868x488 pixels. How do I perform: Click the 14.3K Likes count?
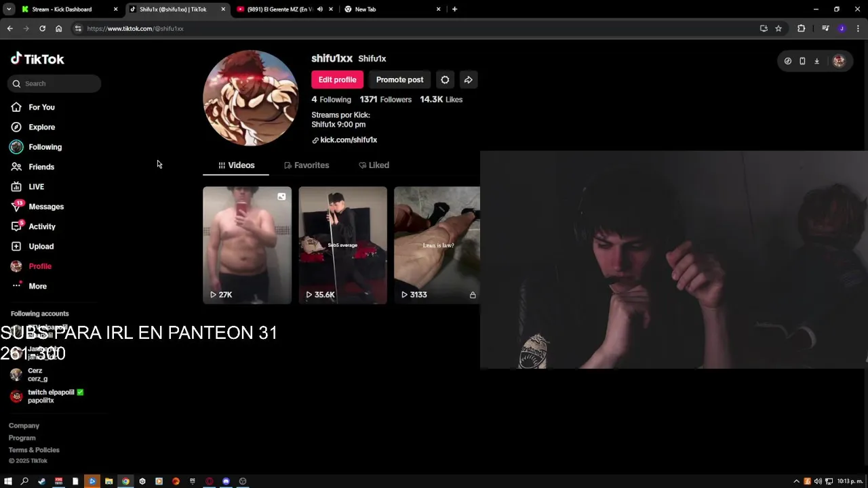441,100
